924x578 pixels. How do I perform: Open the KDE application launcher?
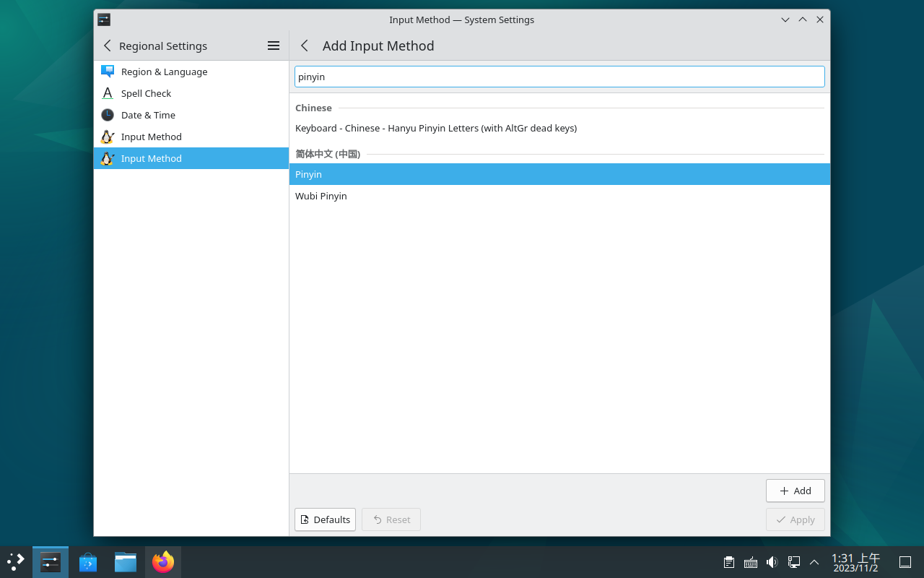pyautogui.click(x=16, y=561)
